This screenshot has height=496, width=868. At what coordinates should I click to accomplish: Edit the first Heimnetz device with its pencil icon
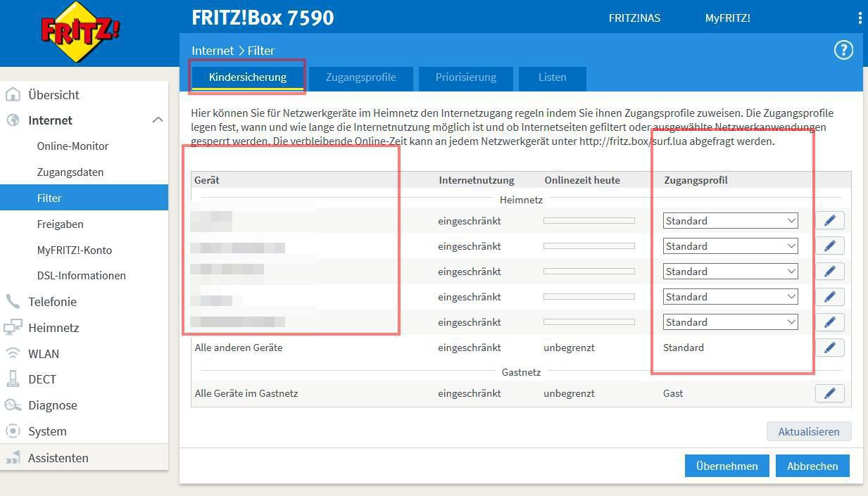tap(829, 221)
